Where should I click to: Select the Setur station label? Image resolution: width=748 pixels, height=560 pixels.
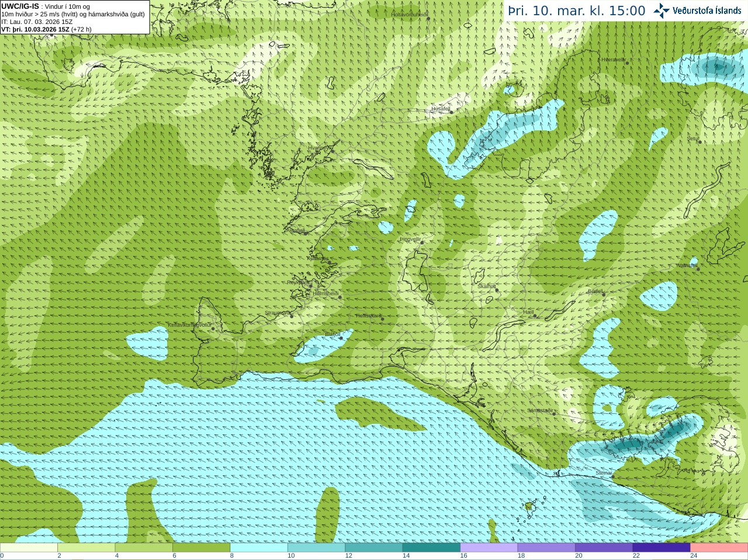pyautogui.click(x=692, y=139)
